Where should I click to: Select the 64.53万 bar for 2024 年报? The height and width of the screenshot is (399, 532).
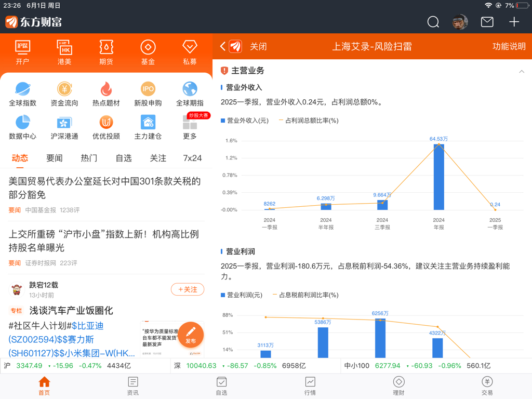tap(438, 177)
